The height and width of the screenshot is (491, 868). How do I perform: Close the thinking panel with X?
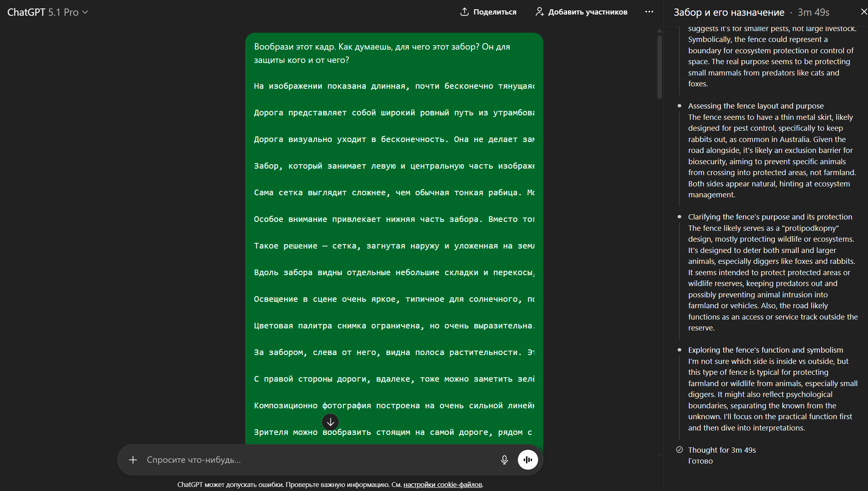(x=864, y=12)
